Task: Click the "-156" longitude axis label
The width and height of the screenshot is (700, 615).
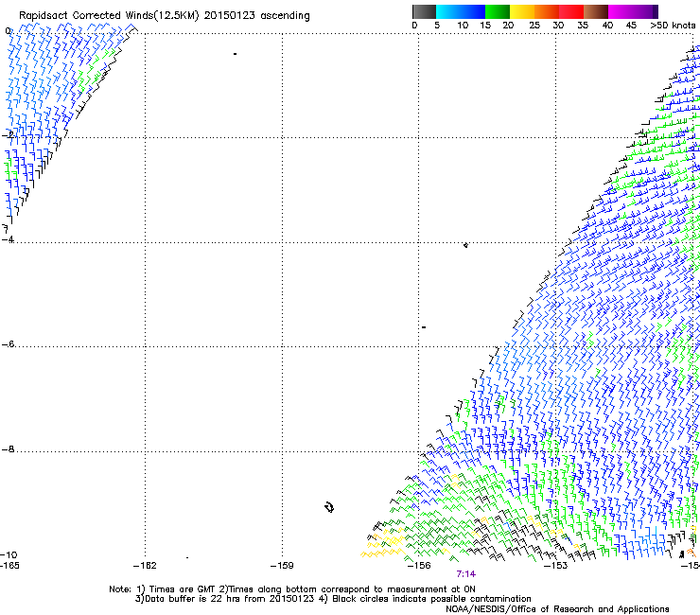Action: pos(419,566)
